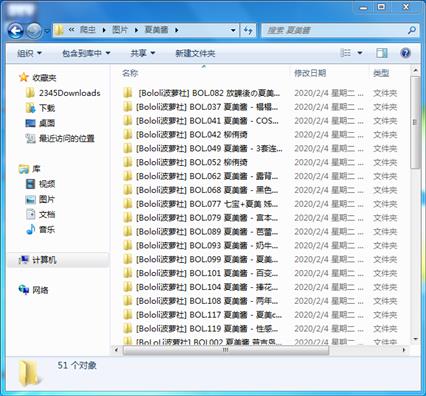The height and width of the screenshot is (396, 426).
Task: Open the view options dropdown arrow
Action: pyautogui.click(x=360, y=53)
